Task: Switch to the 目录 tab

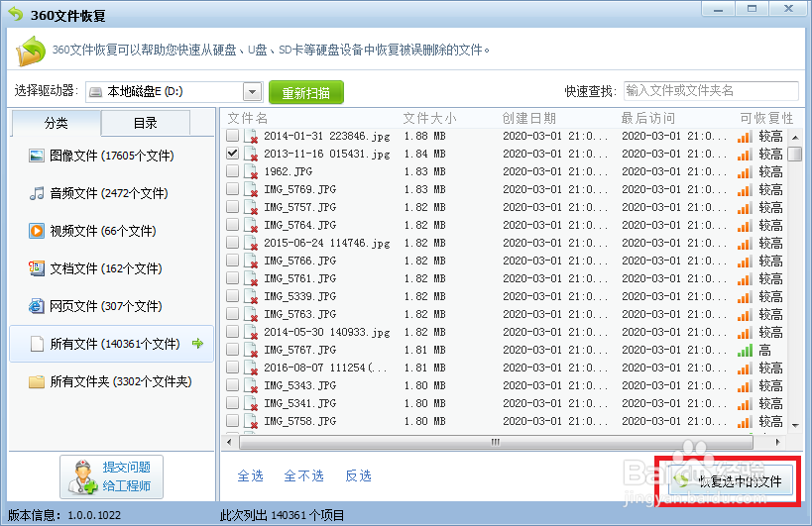Action: click(x=146, y=123)
